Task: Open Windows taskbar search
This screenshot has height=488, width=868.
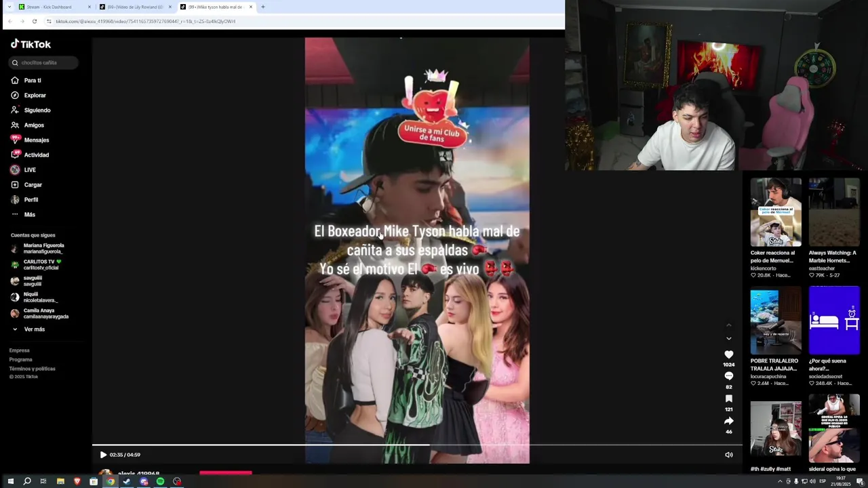Action: pos(27,481)
